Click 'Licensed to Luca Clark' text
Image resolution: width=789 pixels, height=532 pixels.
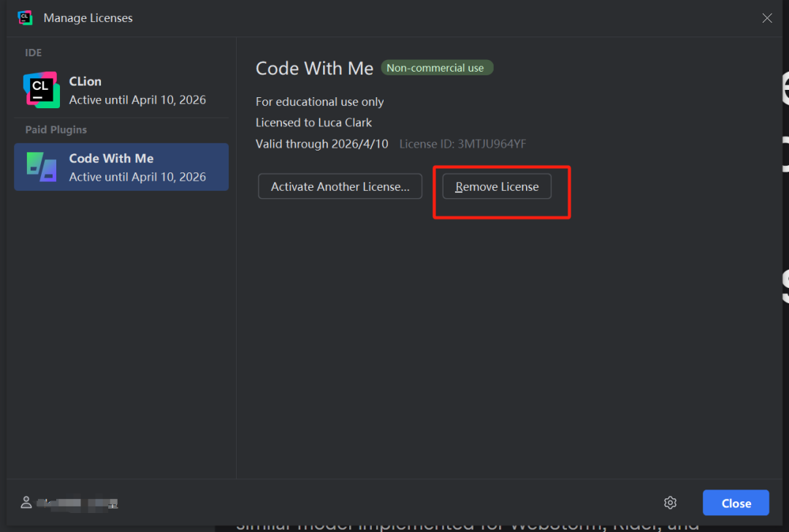tap(313, 122)
